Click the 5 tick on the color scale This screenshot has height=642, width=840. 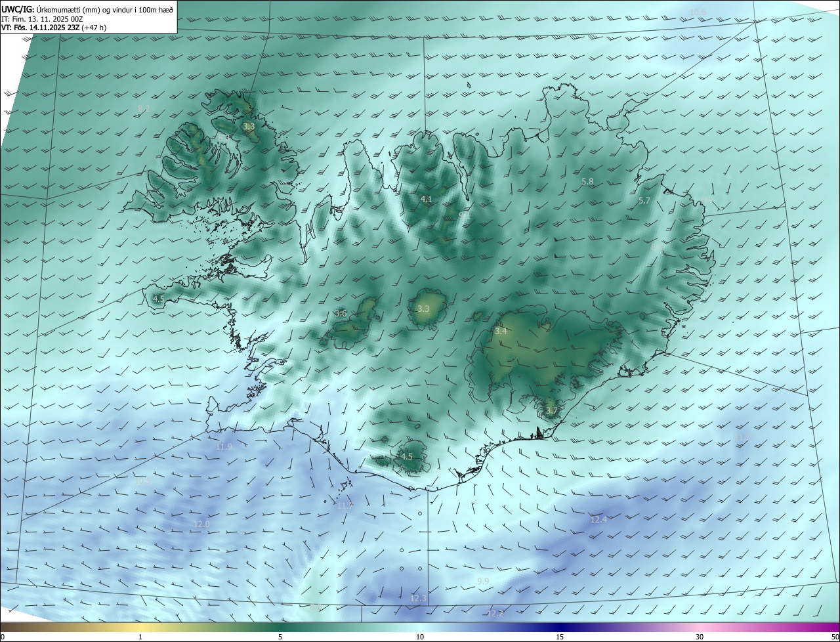(x=280, y=637)
